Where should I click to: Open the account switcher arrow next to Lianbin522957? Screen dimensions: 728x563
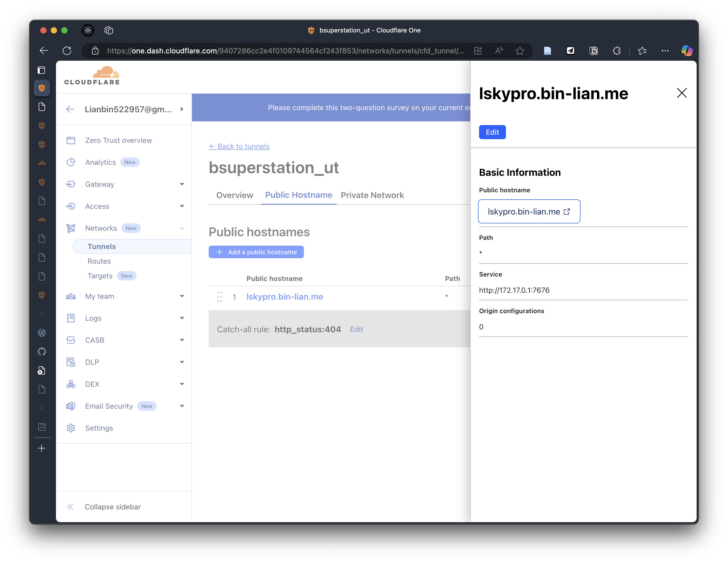182,109
